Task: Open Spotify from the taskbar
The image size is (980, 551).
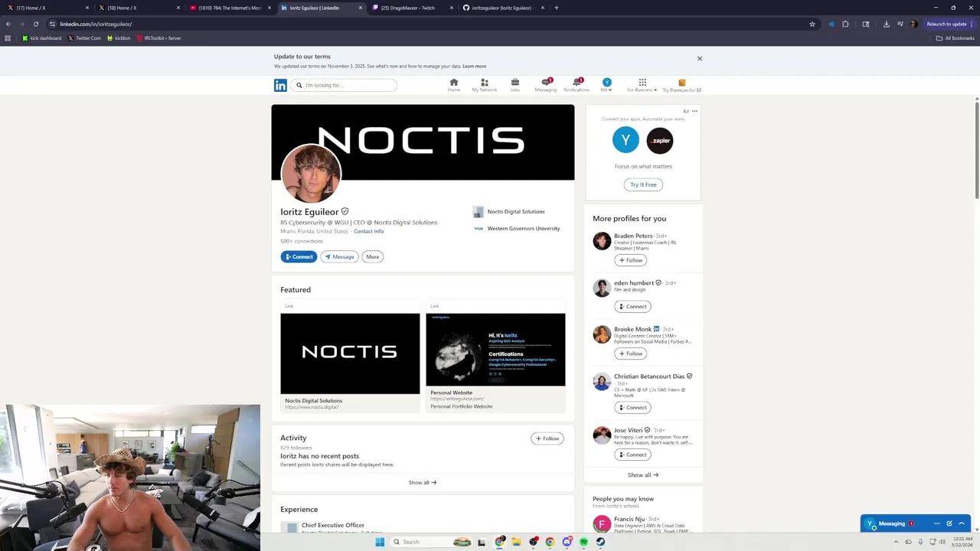Action: [x=583, y=542]
